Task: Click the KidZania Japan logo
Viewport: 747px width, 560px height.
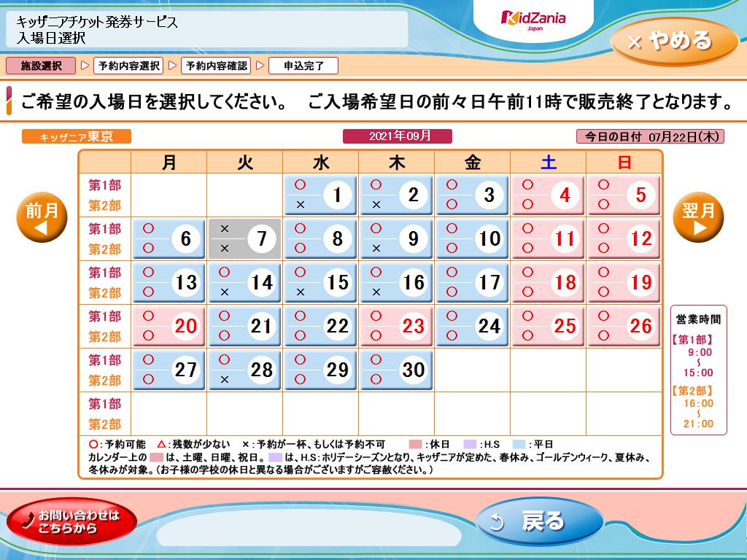Action: coord(533,20)
